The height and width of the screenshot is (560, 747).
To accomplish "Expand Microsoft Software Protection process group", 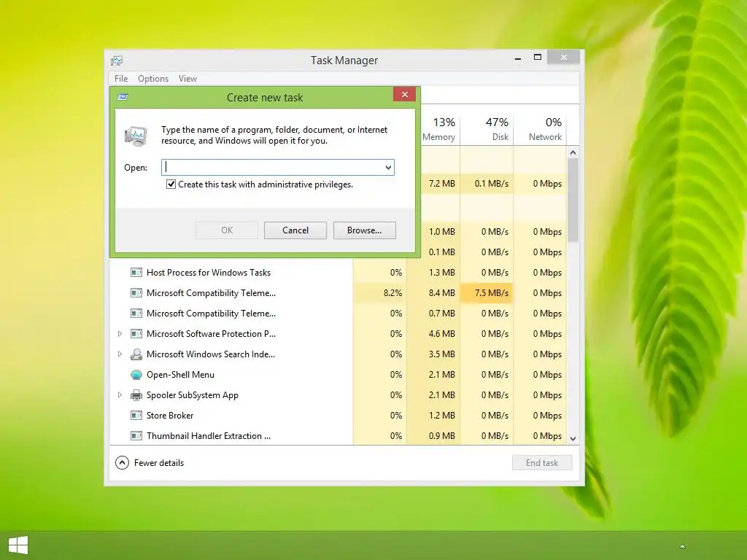I will click(x=120, y=334).
